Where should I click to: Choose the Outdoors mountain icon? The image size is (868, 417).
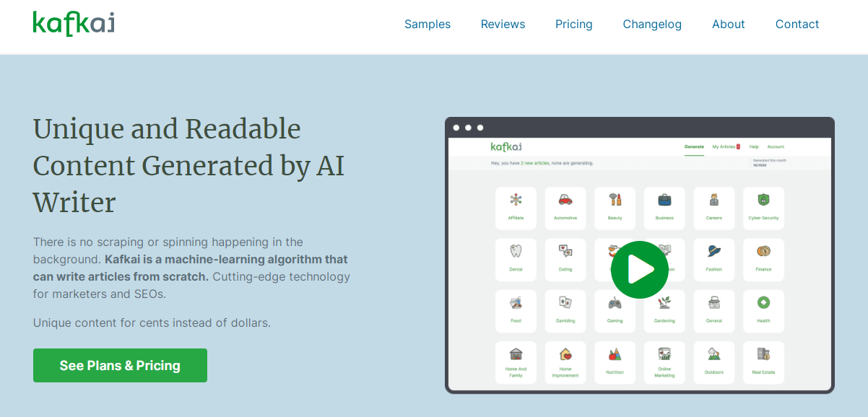click(x=714, y=354)
